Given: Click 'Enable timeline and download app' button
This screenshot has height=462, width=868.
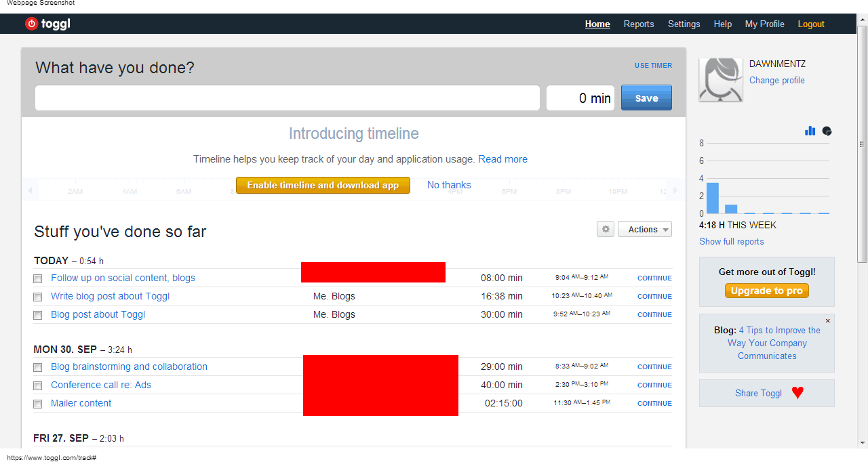Looking at the screenshot, I should 323,185.
